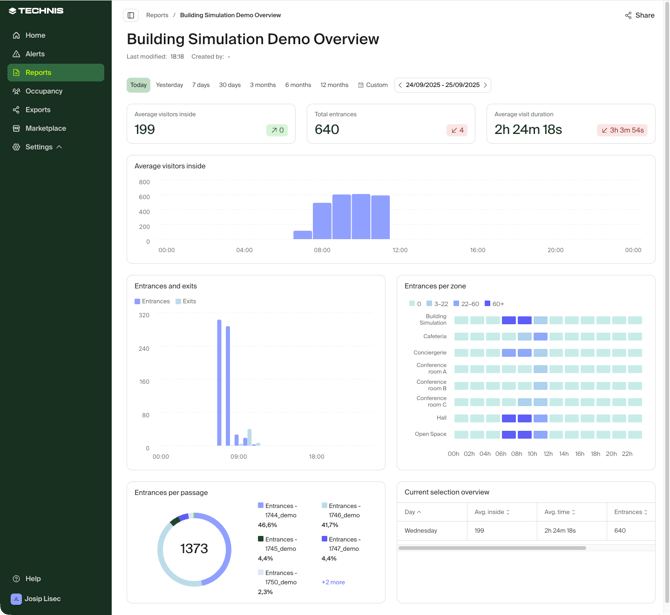670x615 pixels.
Task: Open the Custom date range picker
Action: 373,85
